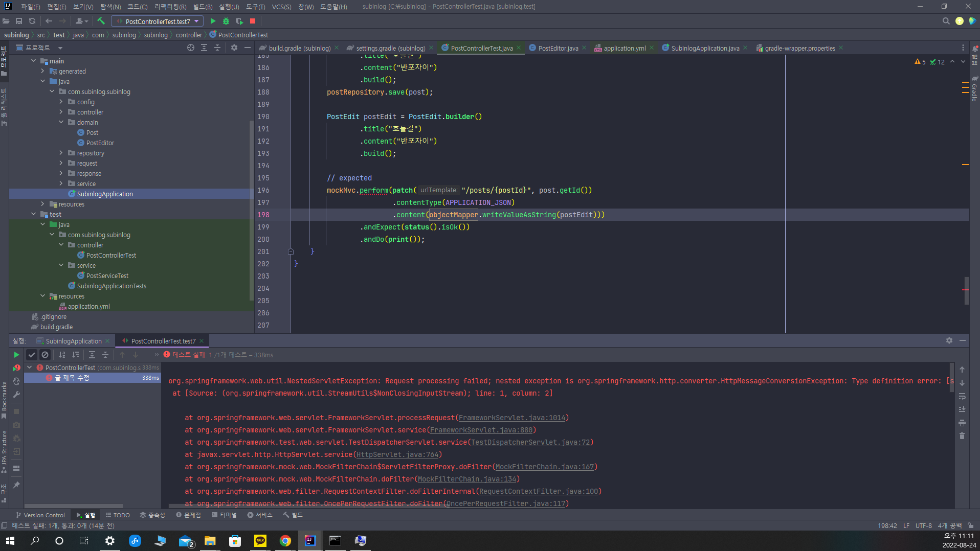Sort test results by duration
Screen dimensions: 980x551
pos(75,354)
